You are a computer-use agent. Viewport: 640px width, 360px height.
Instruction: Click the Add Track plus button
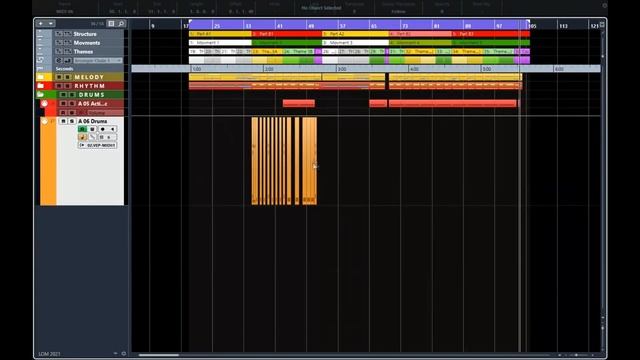[40, 24]
